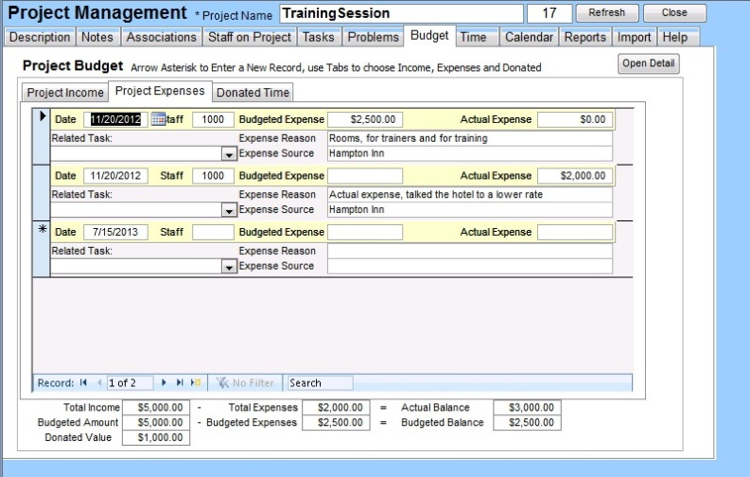Select new record row asterisk selector
The height and width of the screenshot is (477, 750).
coord(42,231)
